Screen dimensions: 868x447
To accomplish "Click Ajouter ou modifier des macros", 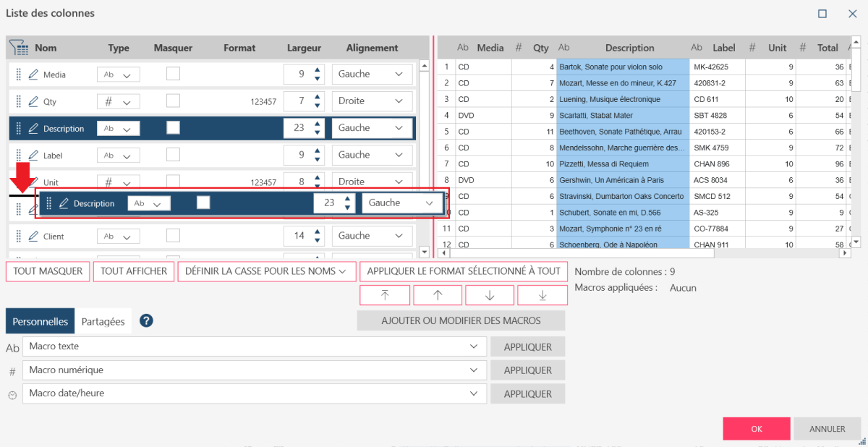I will 461,320.
